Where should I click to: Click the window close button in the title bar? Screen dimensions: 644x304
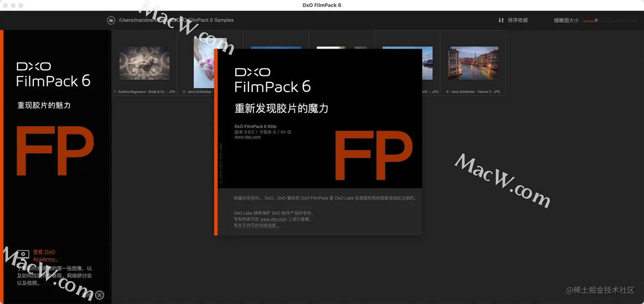point(5,6)
